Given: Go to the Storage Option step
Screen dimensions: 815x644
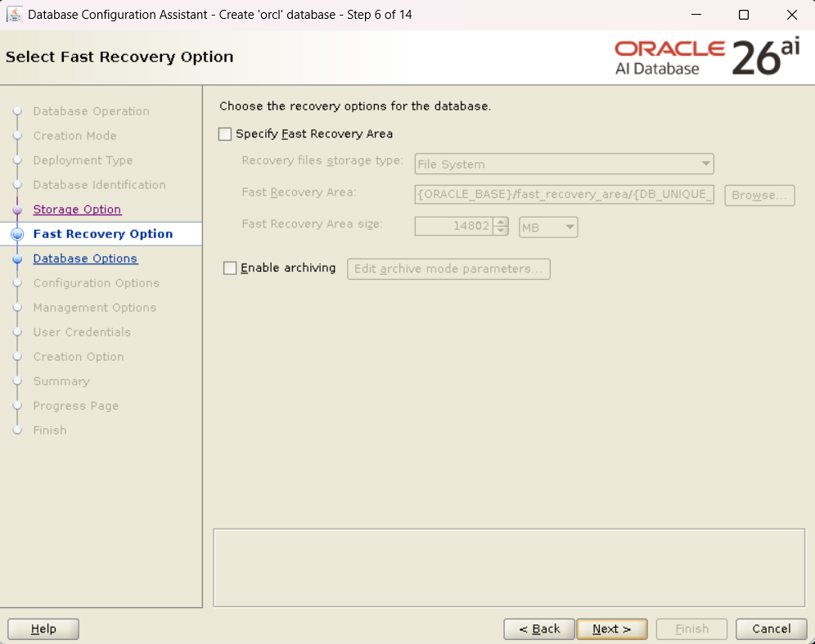Looking at the screenshot, I should click(77, 209).
